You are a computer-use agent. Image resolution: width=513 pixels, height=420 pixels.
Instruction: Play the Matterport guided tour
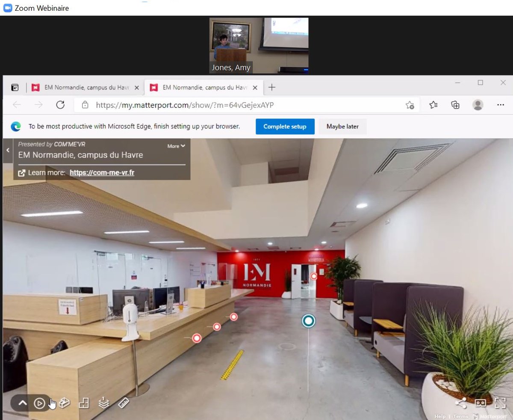pyautogui.click(x=39, y=403)
